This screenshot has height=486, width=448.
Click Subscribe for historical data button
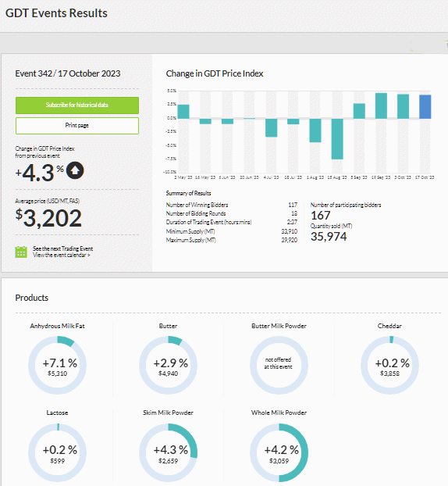click(77, 105)
